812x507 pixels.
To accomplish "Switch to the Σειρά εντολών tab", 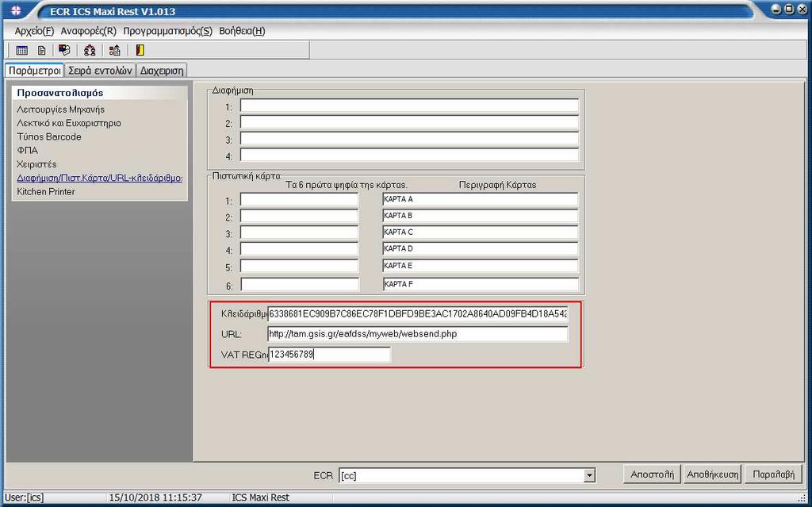I will 100,70.
